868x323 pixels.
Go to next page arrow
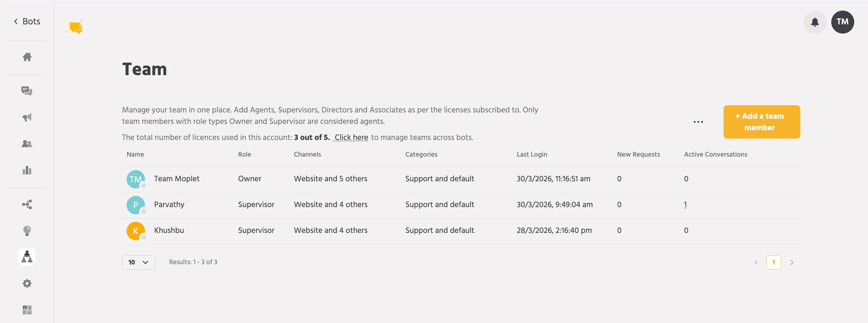792,262
